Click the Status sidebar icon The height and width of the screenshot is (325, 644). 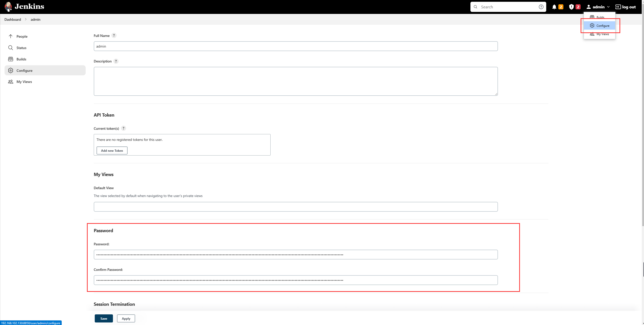[11, 48]
